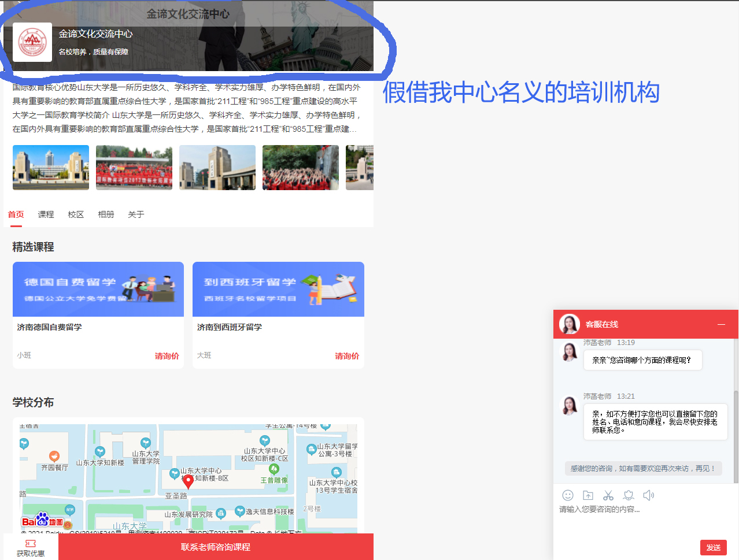Image resolution: width=739 pixels, height=560 pixels.
Task: Click the 感谢您的咨询 system notice
Action: (x=644, y=468)
